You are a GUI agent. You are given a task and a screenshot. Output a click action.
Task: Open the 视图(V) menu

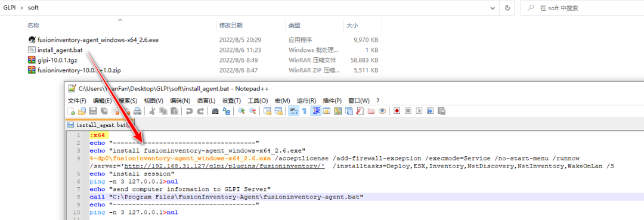click(x=154, y=101)
